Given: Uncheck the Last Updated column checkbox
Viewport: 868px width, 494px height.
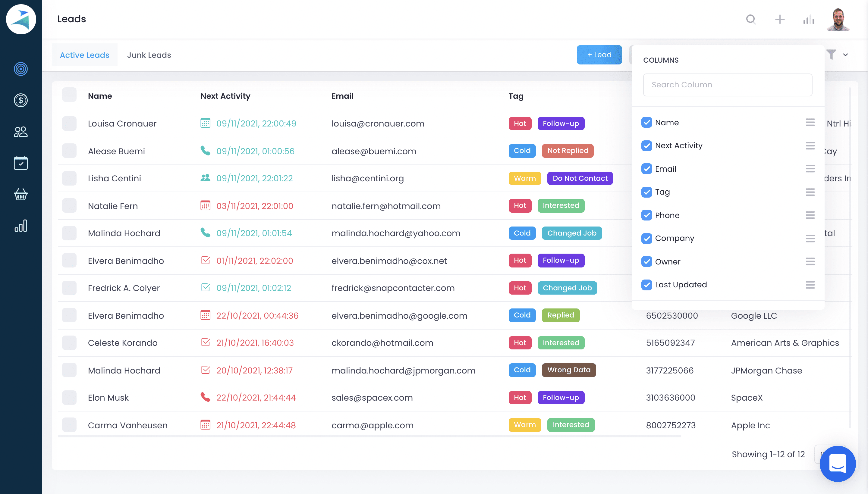Looking at the screenshot, I should pos(646,285).
